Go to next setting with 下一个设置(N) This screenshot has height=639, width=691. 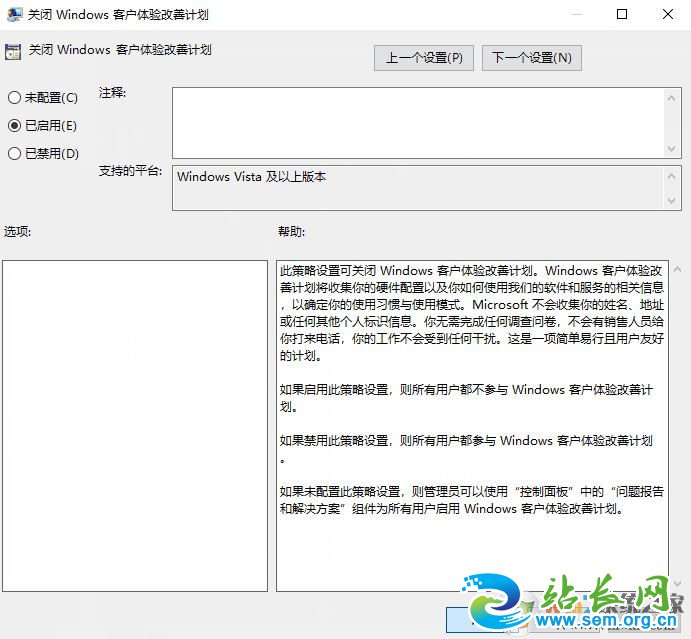[x=531, y=58]
